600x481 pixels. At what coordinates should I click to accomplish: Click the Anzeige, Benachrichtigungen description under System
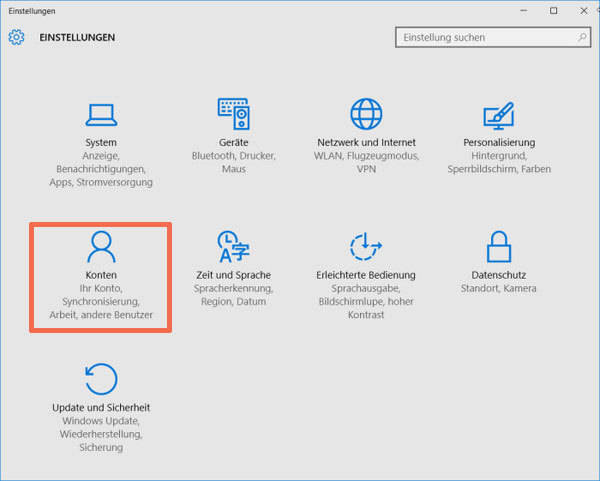coord(101,169)
